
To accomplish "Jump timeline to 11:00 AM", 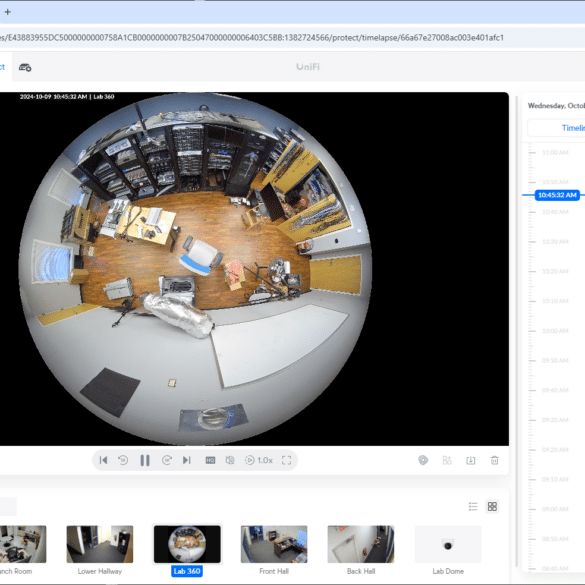I will click(x=555, y=152).
